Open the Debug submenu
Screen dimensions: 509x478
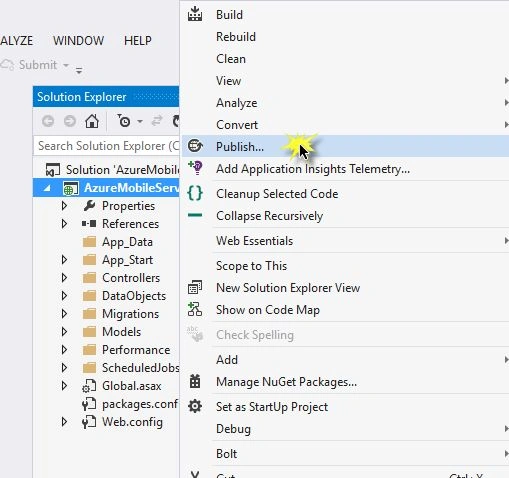point(345,429)
